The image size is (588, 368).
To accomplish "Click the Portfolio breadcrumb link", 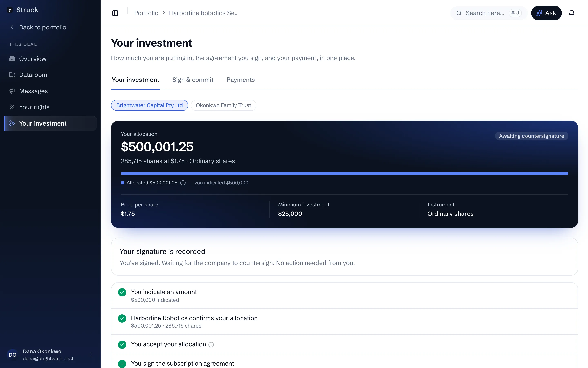I will [146, 13].
